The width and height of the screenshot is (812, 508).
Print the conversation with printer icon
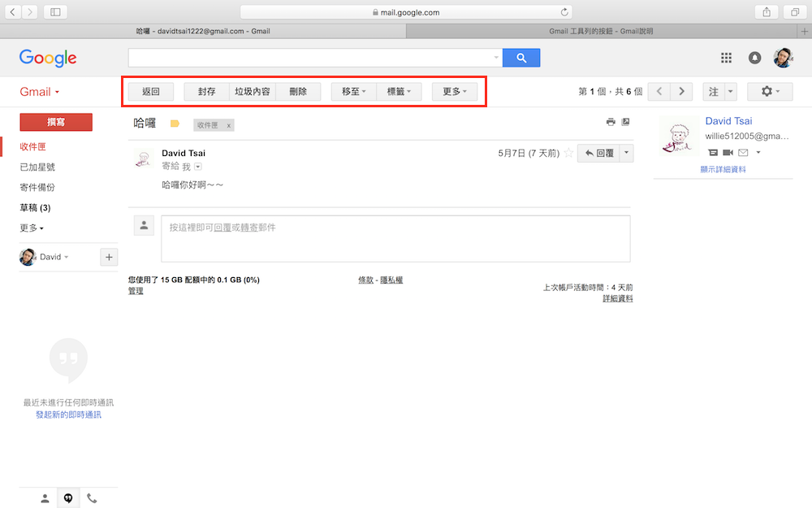[x=611, y=122]
